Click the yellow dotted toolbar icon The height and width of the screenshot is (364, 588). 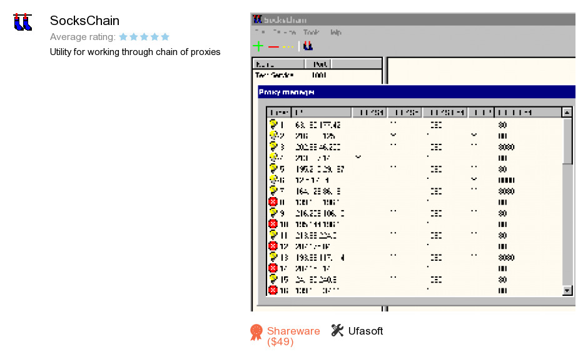288,47
